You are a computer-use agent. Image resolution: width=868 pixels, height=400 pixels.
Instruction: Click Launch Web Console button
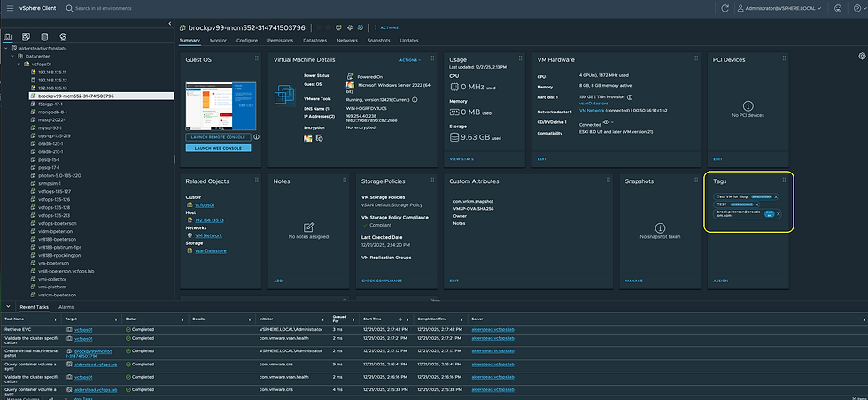click(218, 148)
